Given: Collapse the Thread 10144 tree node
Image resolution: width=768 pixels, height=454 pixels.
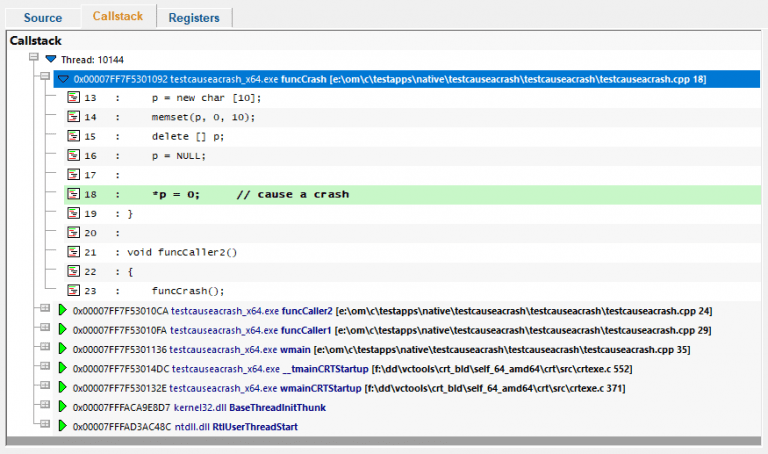Looking at the screenshot, I should (x=34, y=59).
